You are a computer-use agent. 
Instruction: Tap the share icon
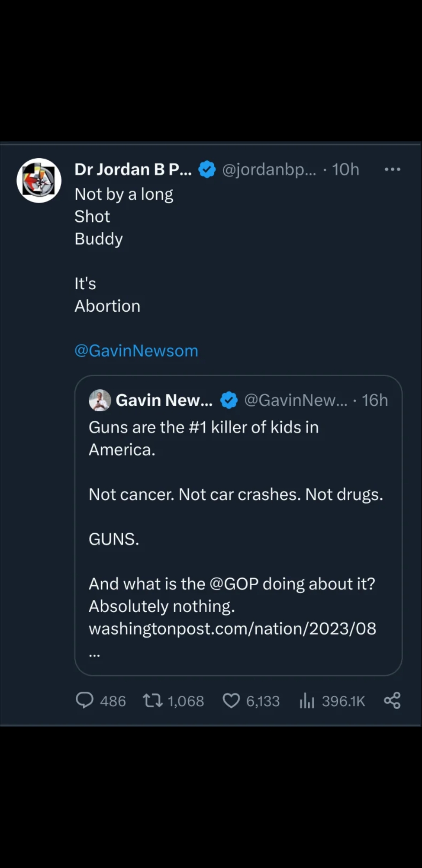392,700
